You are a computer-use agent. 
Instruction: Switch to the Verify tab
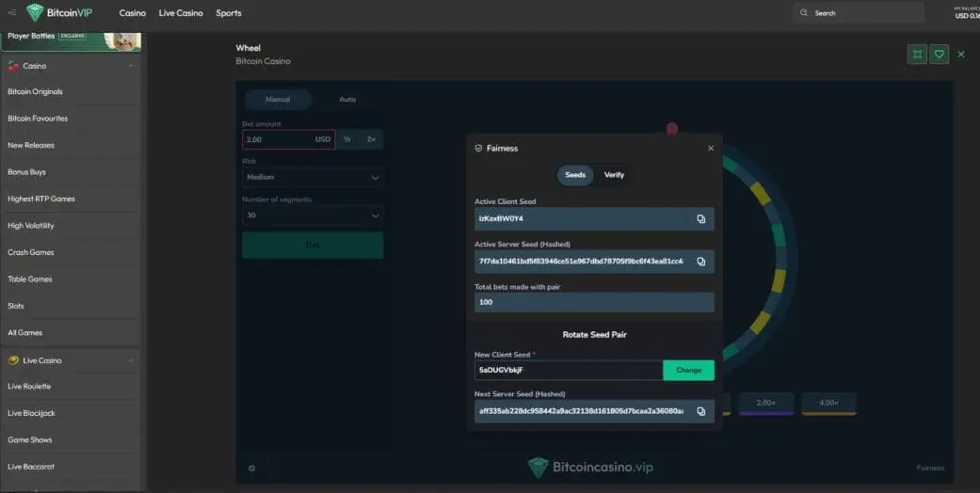614,175
